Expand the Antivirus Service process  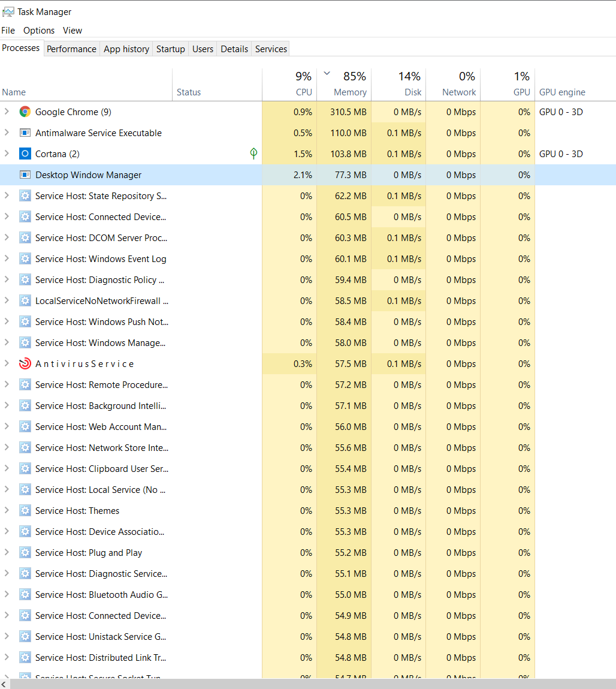[7, 363]
